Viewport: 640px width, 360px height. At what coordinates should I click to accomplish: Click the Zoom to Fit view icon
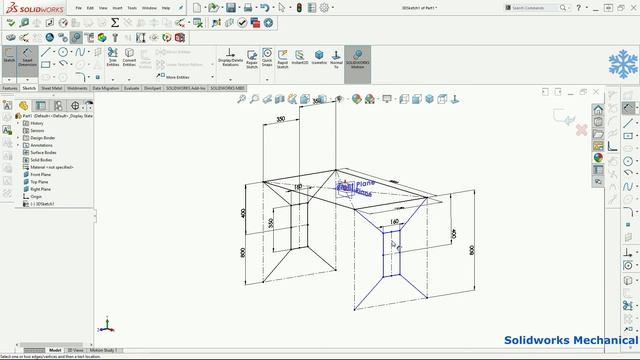tap(242, 99)
